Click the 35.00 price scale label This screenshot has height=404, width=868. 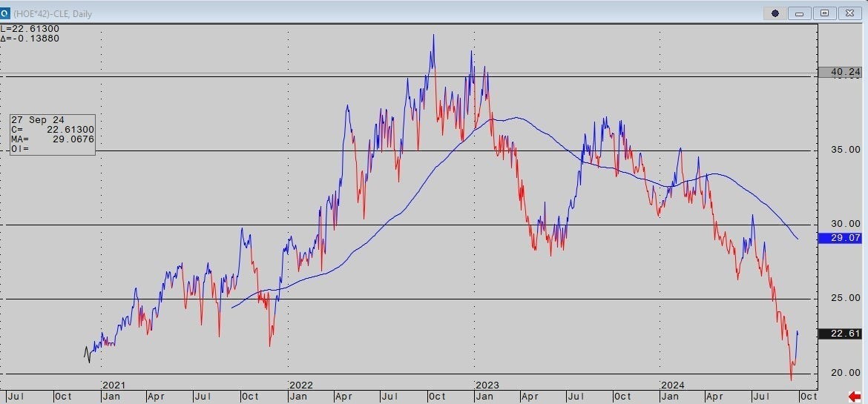[x=847, y=150]
